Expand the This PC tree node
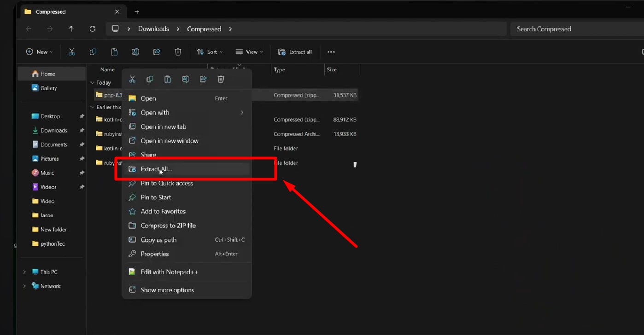The height and width of the screenshot is (335, 644). (24, 272)
